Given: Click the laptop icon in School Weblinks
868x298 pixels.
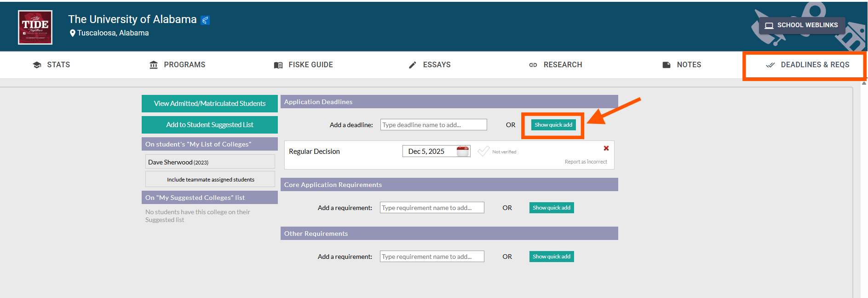Looking at the screenshot, I should (x=769, y=25).
